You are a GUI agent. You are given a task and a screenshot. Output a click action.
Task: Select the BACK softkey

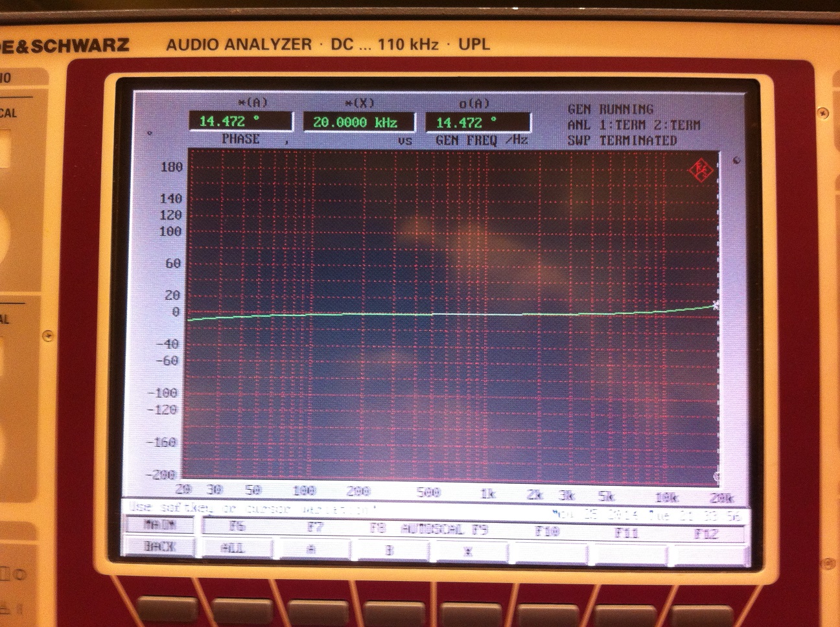pos(160,547)
